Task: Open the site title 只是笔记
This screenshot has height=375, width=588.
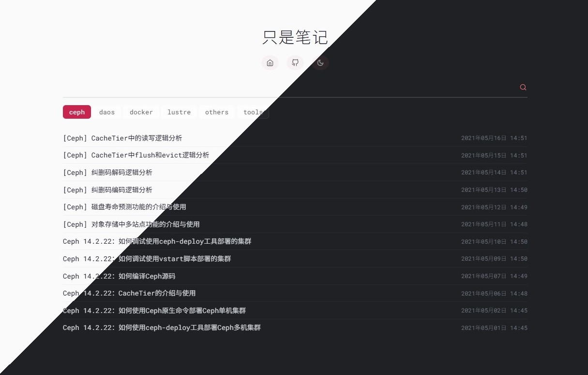Action: [x=295, y=37]
